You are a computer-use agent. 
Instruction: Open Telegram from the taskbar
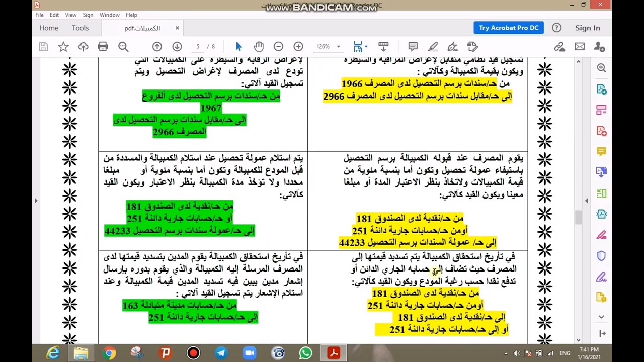pyautogui.click(x=221, y=353)
